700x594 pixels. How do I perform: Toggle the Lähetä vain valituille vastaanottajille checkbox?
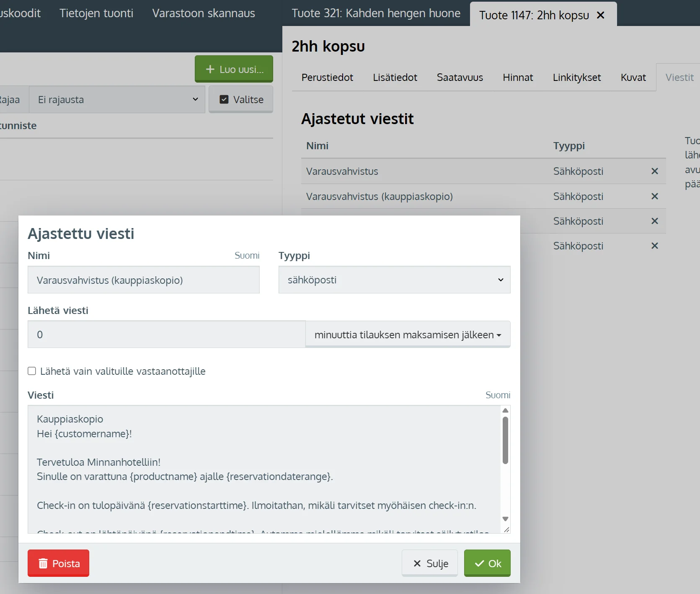(x=32, y=371)
